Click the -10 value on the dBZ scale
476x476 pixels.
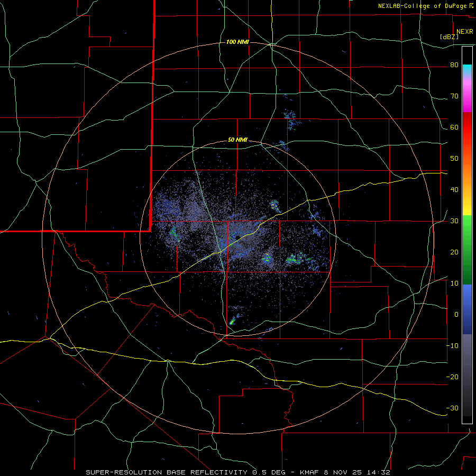point(452,346)
